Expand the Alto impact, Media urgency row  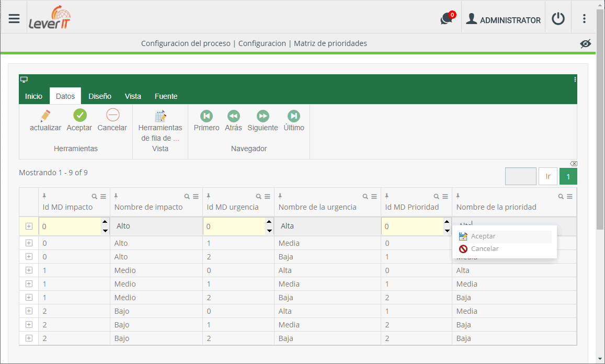[29, 243]
